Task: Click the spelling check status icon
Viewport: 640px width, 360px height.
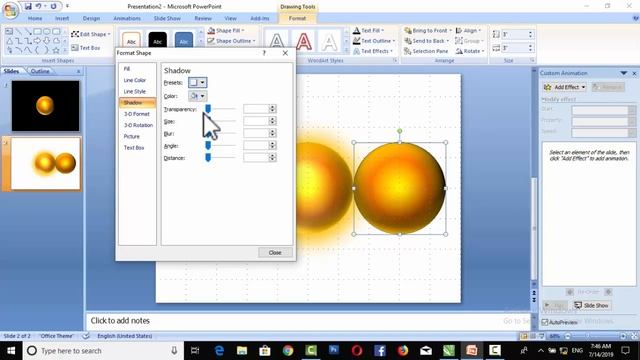Action: click(x=86, y=336)
